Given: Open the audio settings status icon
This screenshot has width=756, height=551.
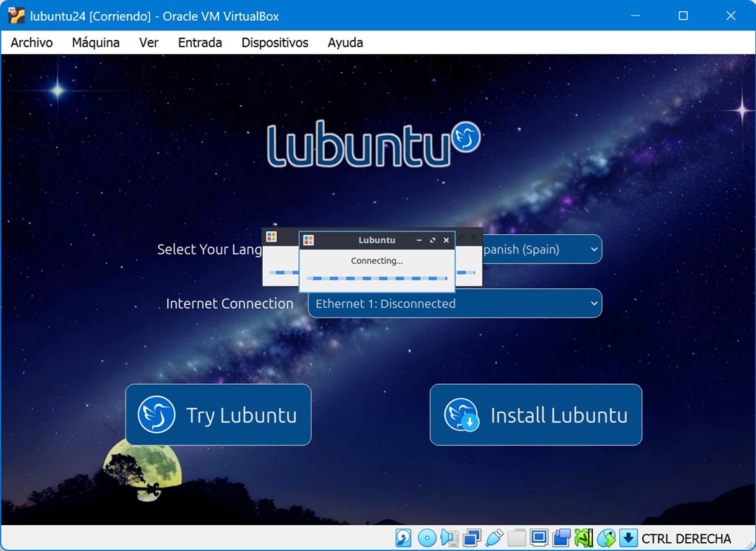Looking at the screenshot, I should 449,538.
